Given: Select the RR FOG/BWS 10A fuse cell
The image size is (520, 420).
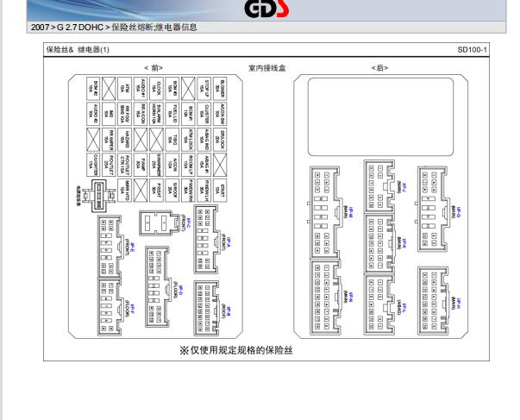Looking at the screenshot, I should (x=124, y=114).
